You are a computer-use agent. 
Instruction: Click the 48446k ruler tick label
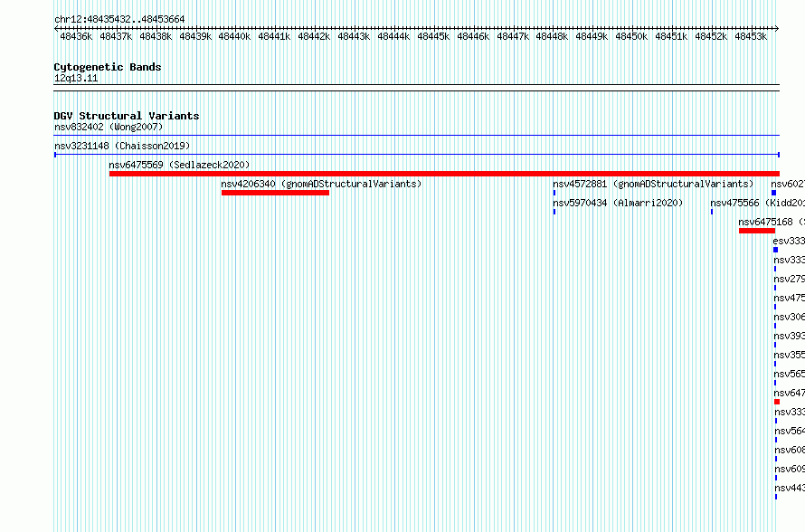click(473, 36)
